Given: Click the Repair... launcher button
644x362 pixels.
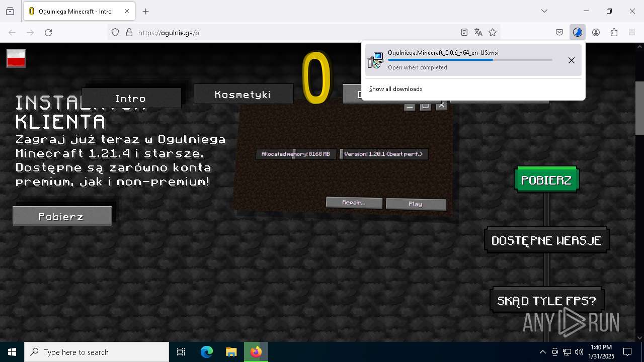Looking at the screenshot, I should click(354, 202).
